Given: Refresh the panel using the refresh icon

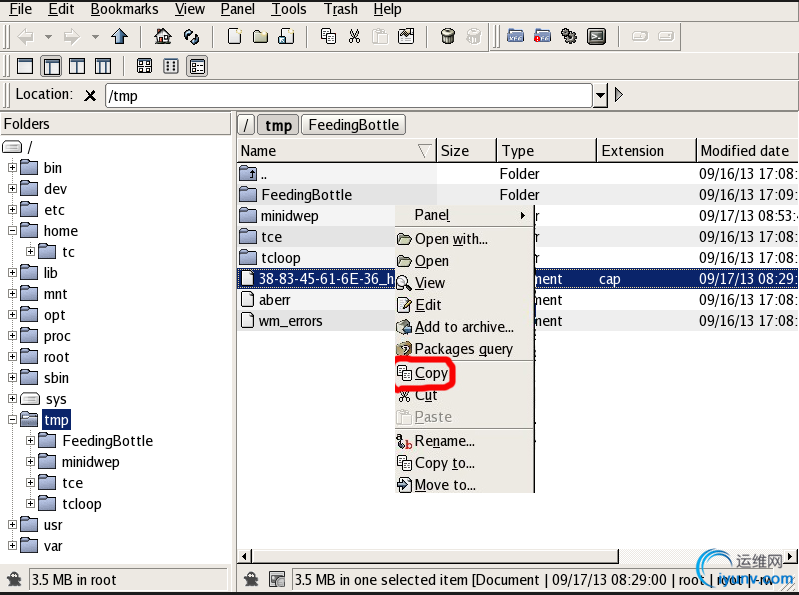Looking at the screenshot, I should point(192,37).
